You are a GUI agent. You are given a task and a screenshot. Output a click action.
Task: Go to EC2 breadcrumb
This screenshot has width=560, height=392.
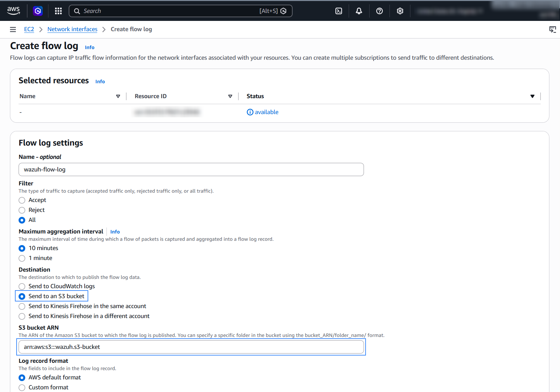29,29
